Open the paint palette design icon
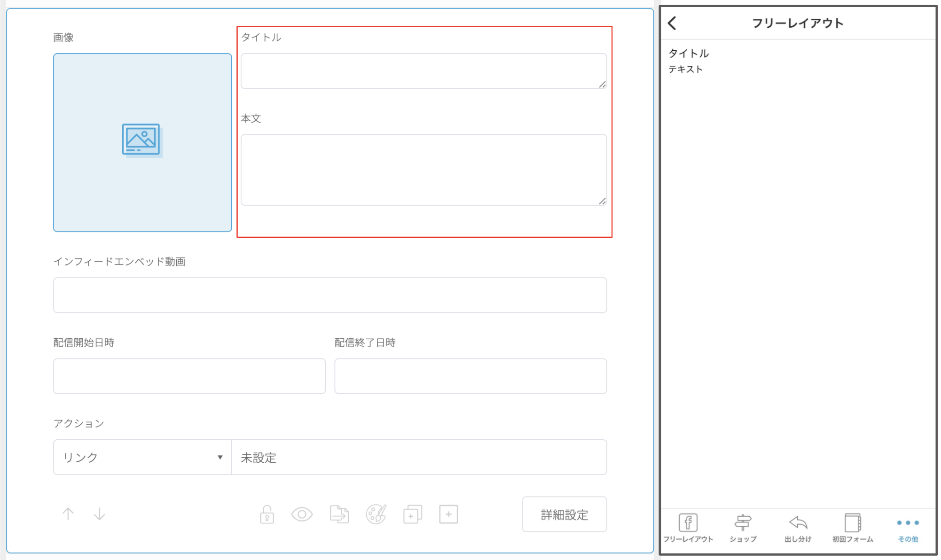 376,514
